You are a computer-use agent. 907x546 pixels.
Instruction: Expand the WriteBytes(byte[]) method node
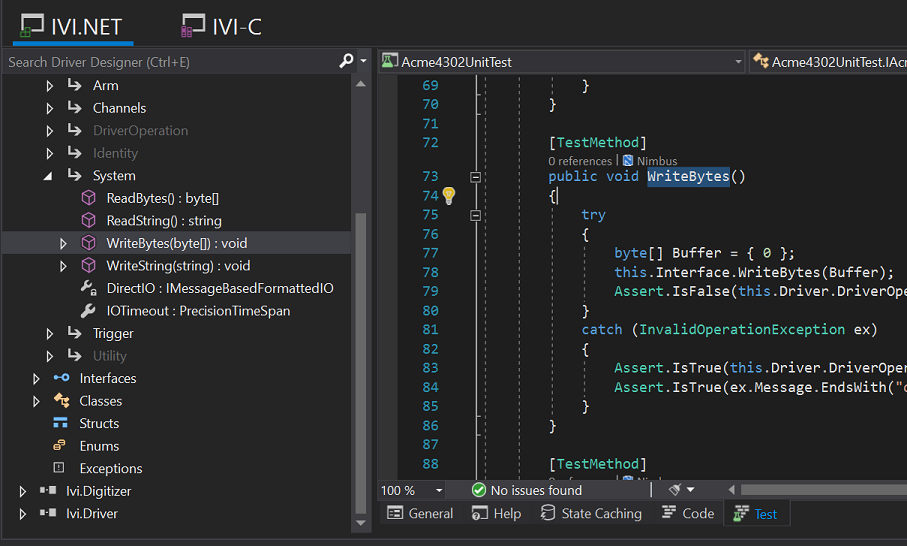(x=63, y=244)
